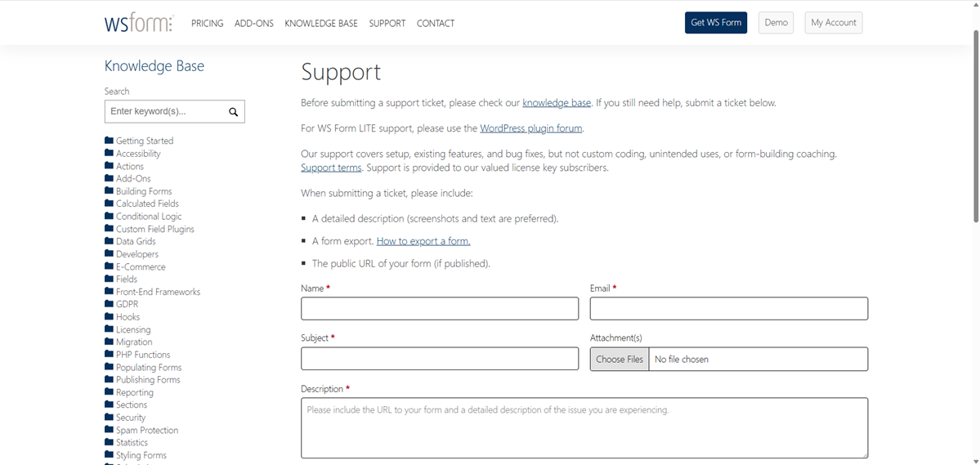Focus the Email input field
Image resolution: width=980 pixels, height=465 pixels.
(728, 308)
